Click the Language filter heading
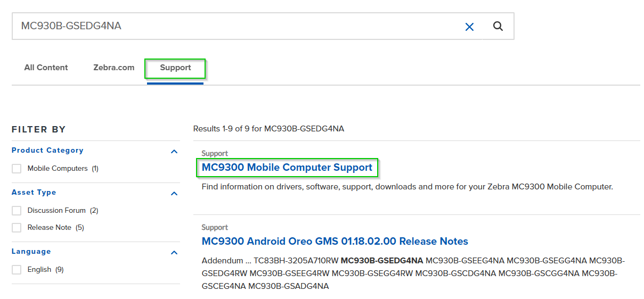The image size is (644, 299). pyautogui.click(x=31, y=252)
